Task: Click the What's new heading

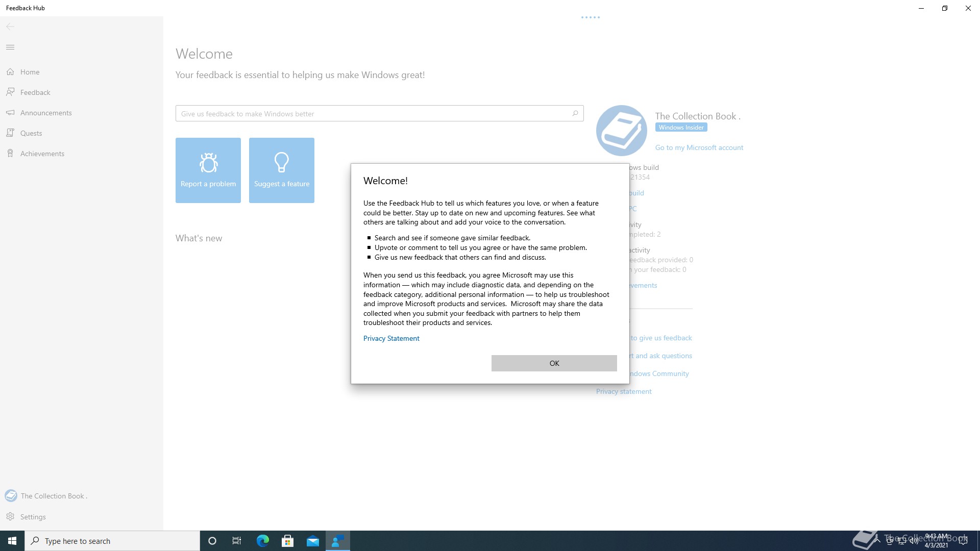Action: pyautogui.click(x=199, y=238)
